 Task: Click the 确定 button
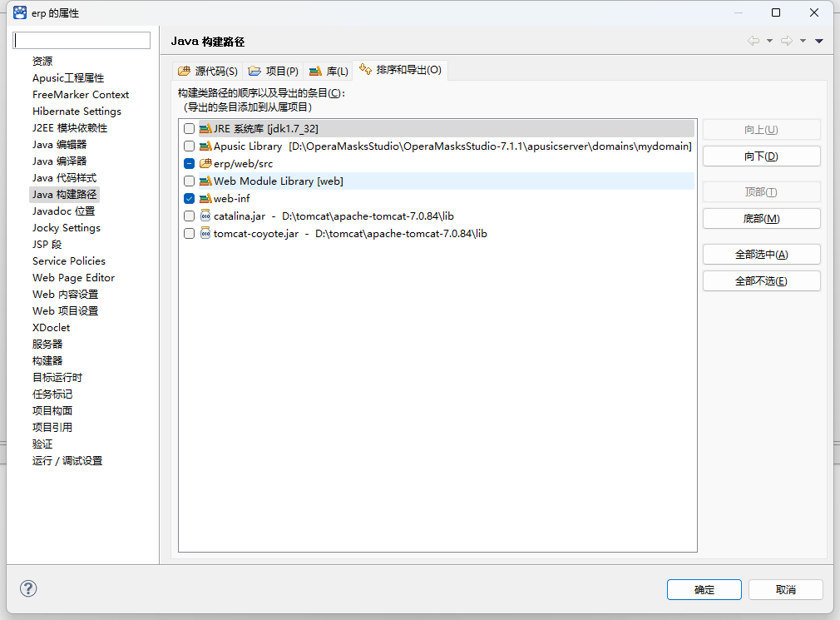coord(704,590)
